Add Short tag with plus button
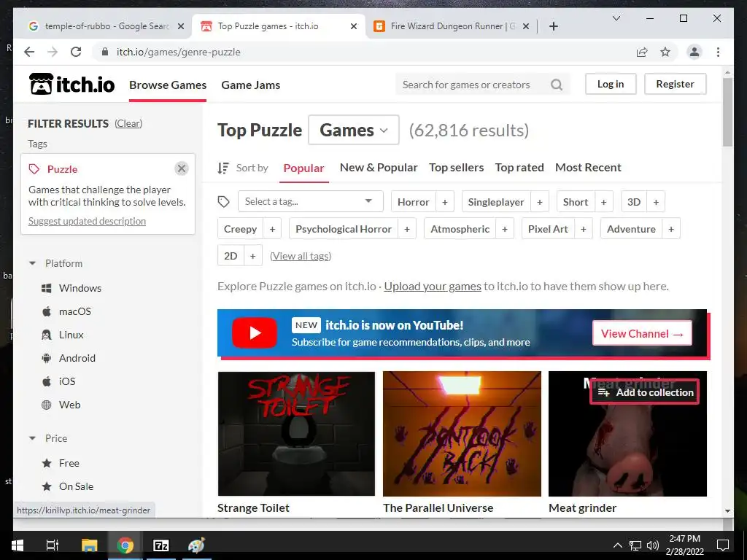Viewport: 747px width, 560px height. 603,202
